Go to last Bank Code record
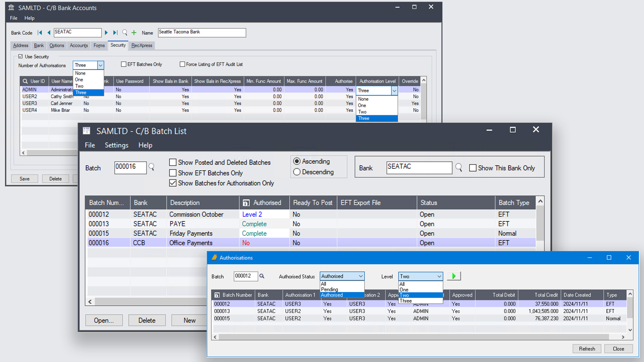 [115, 33]
